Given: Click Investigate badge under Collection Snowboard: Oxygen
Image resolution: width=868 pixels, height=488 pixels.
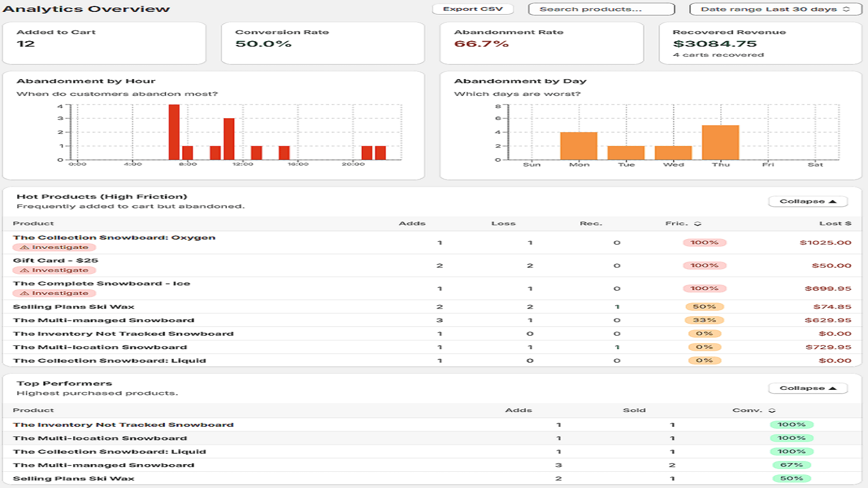Looking at the screenshot, I should [54, 247].
